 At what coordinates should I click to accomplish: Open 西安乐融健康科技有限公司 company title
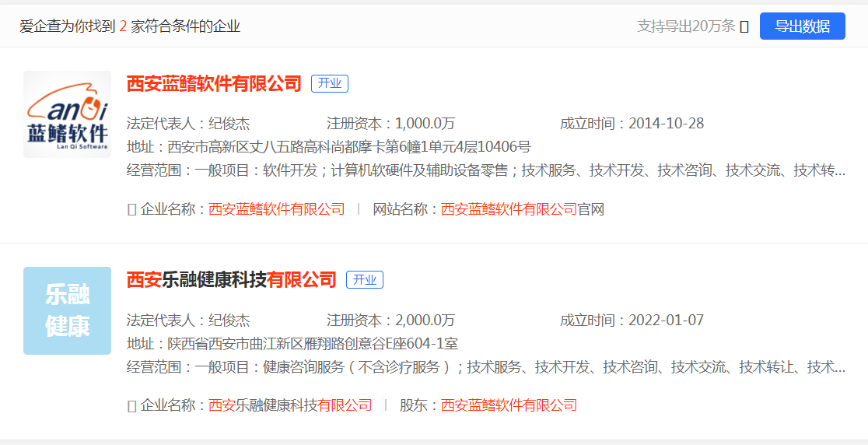[x=232, y=279]
